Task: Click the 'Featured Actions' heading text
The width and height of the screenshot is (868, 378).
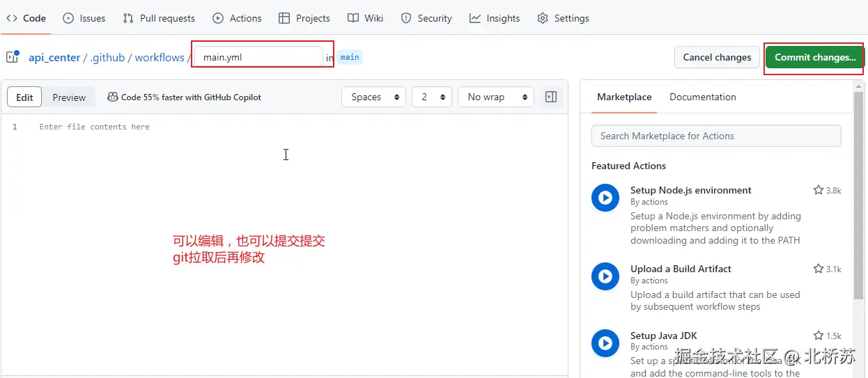Action: pos(628,166)
